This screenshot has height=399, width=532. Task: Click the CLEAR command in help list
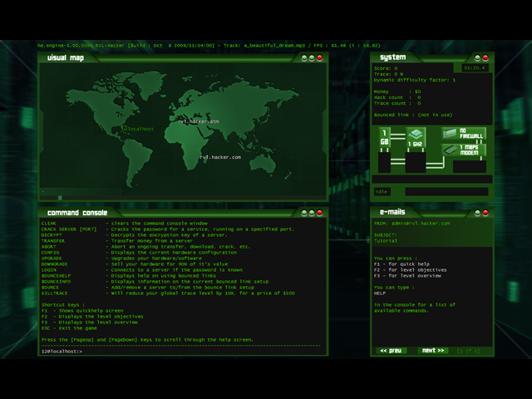[x=48, y=224]
